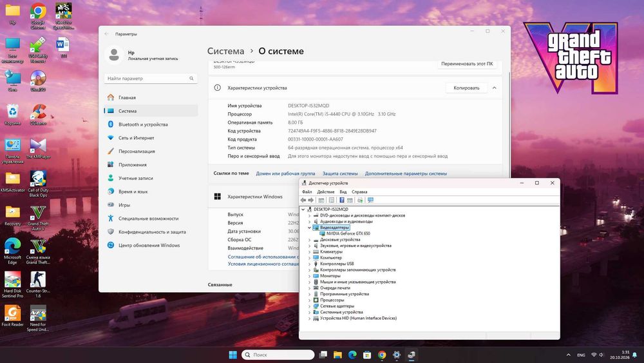Screen dimensions: 644x363
Task: Open the Действие menu in Device Manager
Action: [x=326, y=192]
